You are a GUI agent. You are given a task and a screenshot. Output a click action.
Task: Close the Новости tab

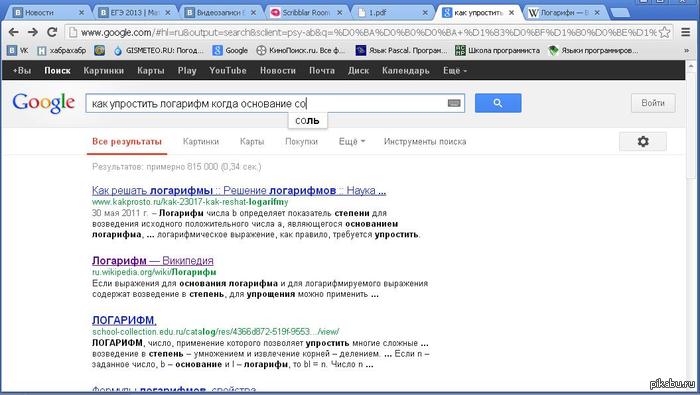click(81, 13)
